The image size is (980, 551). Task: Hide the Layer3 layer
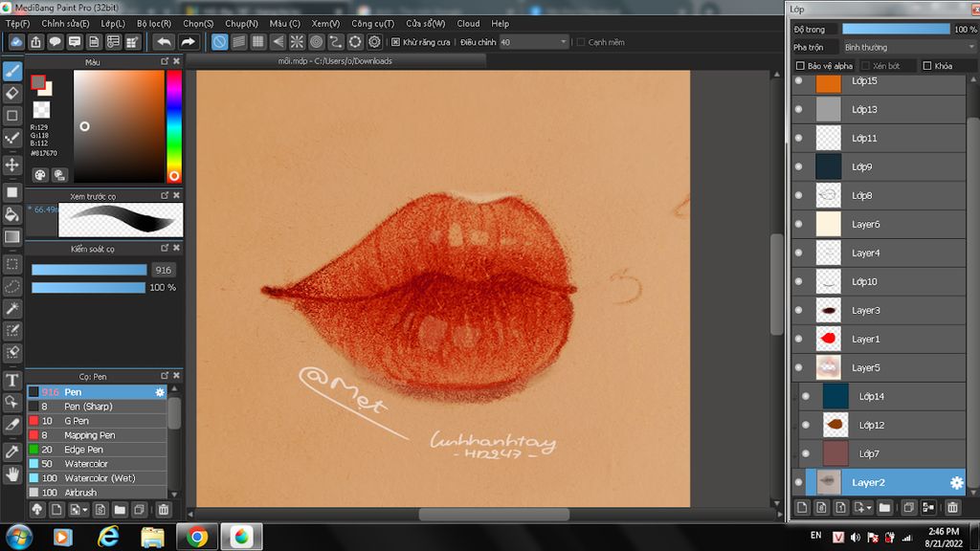coord(799,310)
